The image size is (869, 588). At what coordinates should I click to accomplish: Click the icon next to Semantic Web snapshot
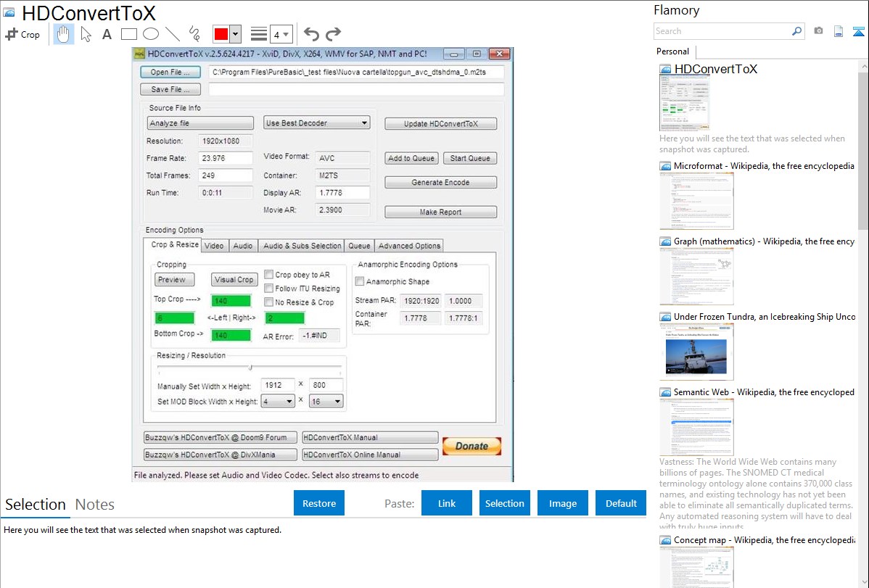665,392
